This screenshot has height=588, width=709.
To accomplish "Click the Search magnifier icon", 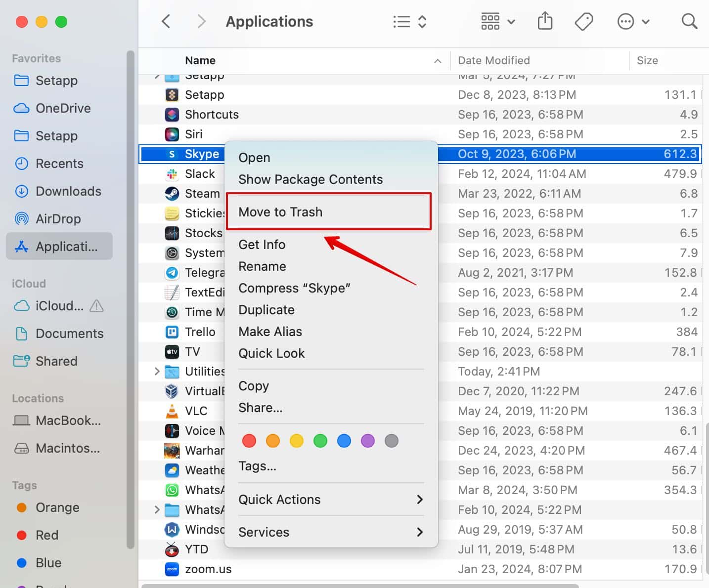I will (689, 21).
